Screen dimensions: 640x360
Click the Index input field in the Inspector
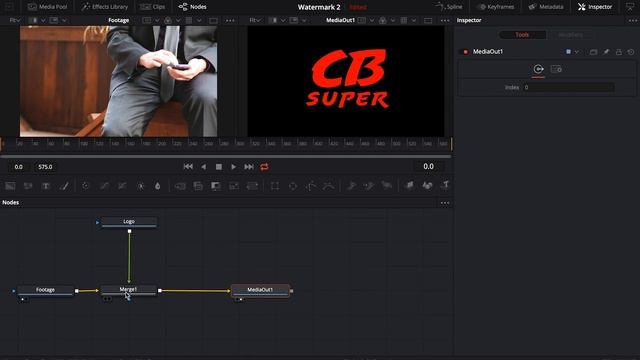click(569, 87)
